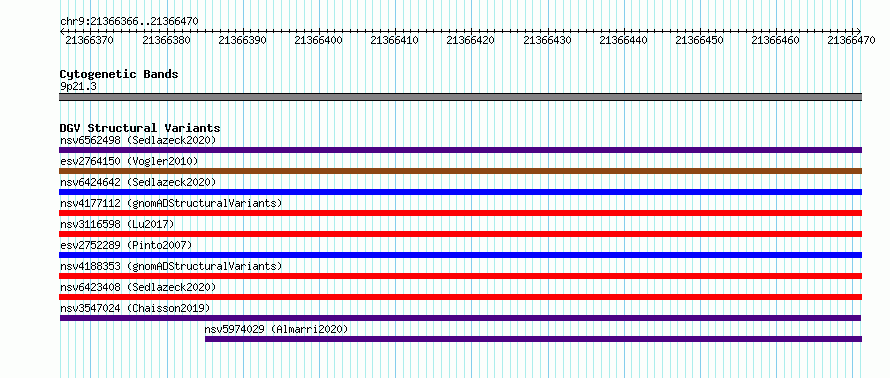Select the blue bar under nsv6424642
The width and height of the screenshot is (890, 378).
pos(460,192)
